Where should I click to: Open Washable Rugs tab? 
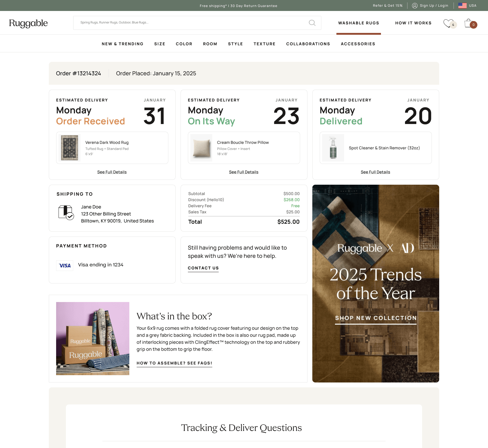[x=359, y=23]
